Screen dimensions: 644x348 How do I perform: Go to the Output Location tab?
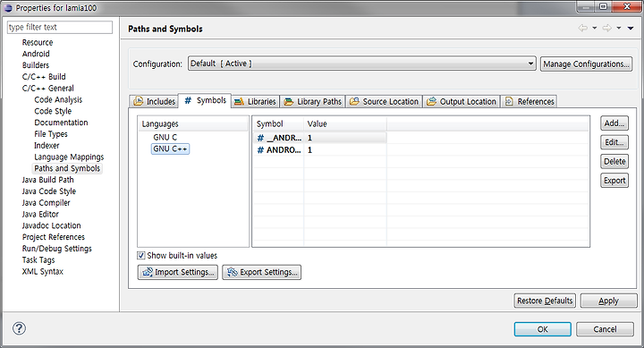[x=462, y=101]
